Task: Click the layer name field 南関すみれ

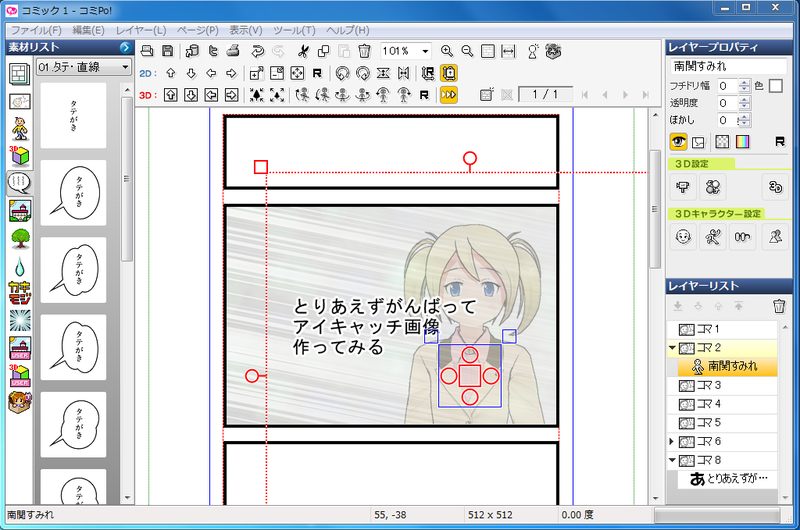Action: tap(728, 66)
